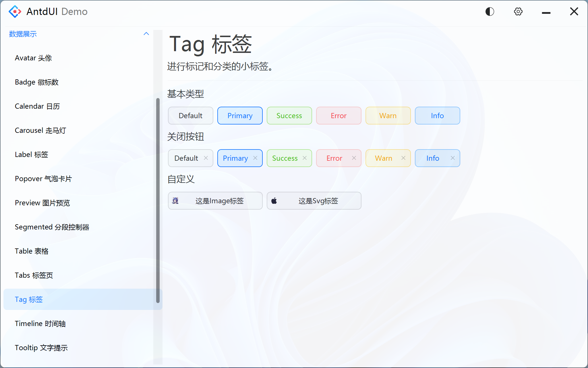Screen dimensions: 588x368
Task: Open the "Avatar 头像" component page
Action: tap(33, 58)
